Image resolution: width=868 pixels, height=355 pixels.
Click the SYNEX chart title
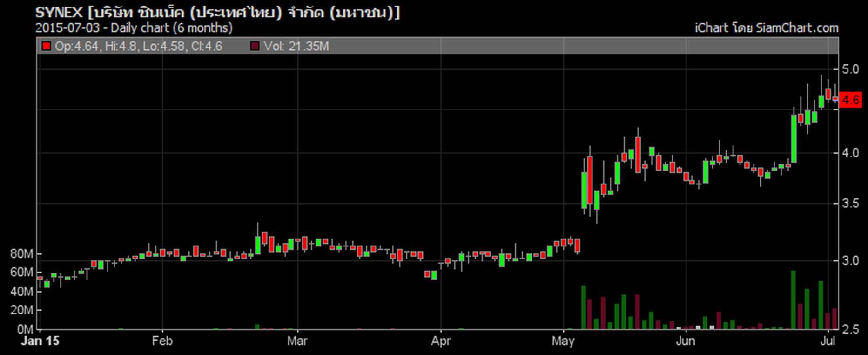tap(217, 12)
